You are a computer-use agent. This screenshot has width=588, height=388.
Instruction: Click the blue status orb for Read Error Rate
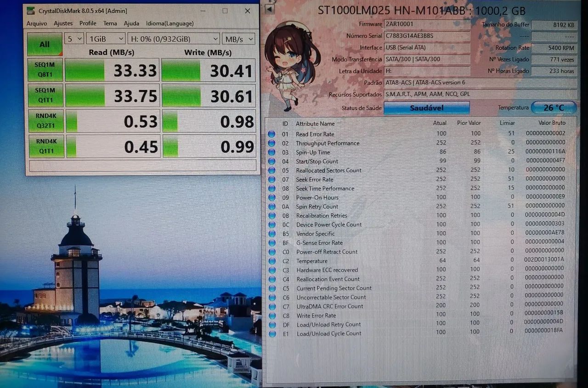[272, 134]
